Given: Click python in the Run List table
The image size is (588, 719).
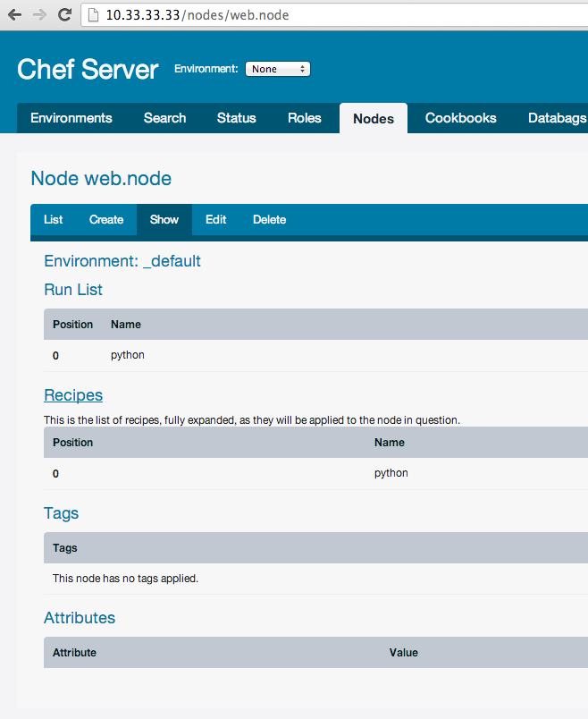Looking at the screenshot, I should click(x=128, y=355).
